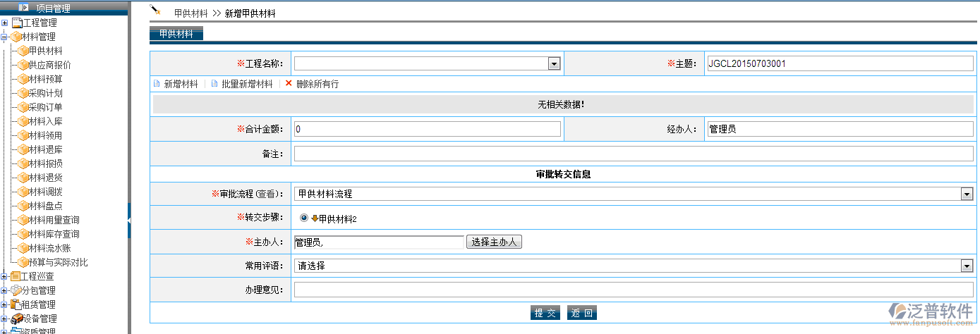
Task: Expand the 分包管理 tree node
Action: point(5,290)
